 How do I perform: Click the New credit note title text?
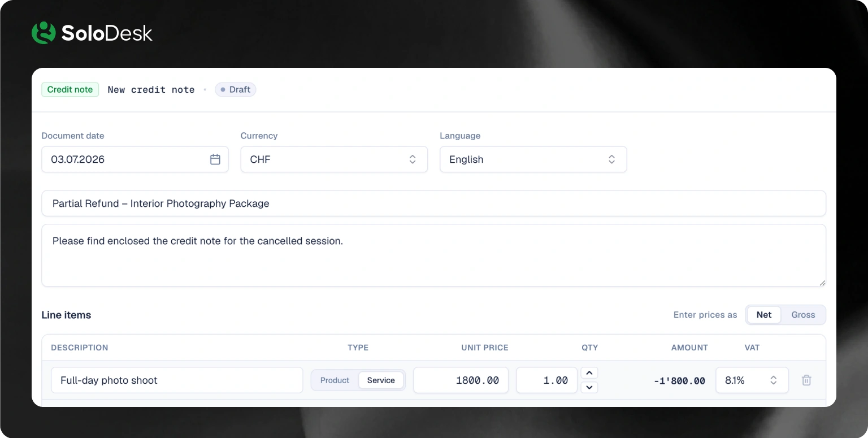tap(151, 90)
